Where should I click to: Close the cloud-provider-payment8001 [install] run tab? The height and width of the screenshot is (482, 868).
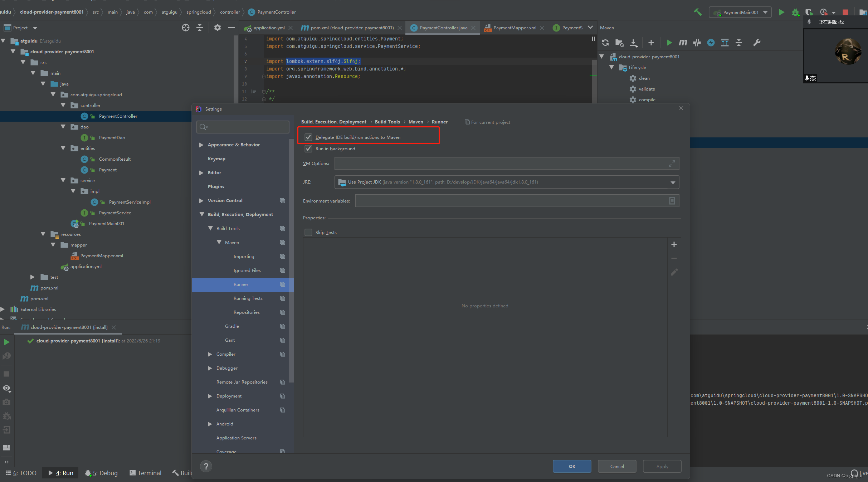(x=114, y=327)
